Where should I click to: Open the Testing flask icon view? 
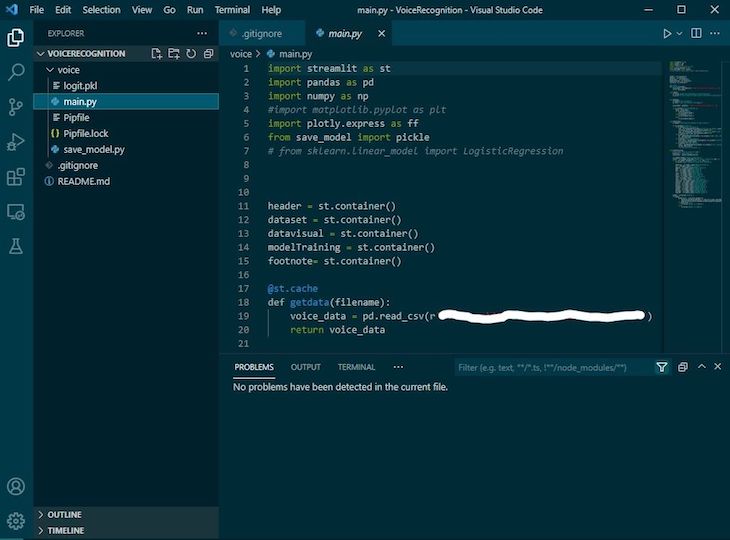coord(16,246)
